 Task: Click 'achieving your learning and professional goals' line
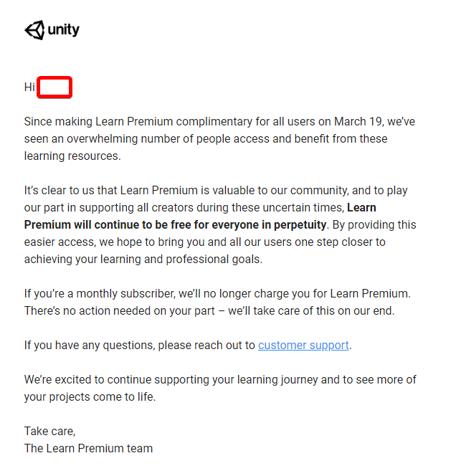click(x=143, y=260)
